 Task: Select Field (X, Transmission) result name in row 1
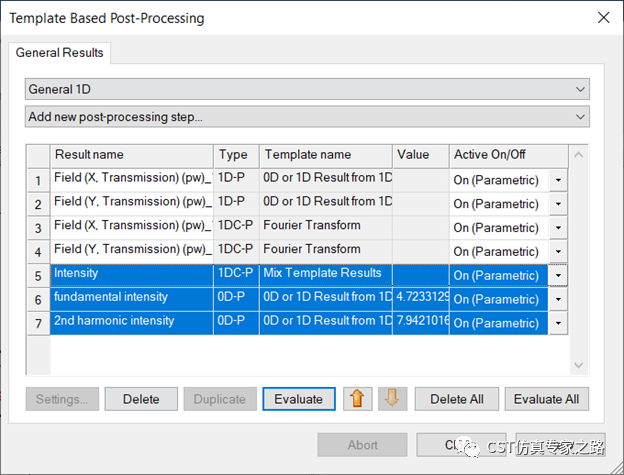[132, 178]
